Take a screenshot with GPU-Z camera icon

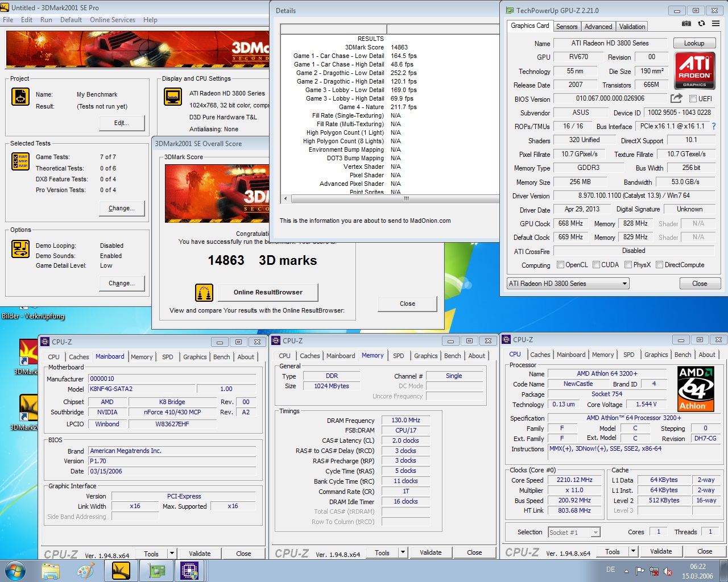point(686,24)
